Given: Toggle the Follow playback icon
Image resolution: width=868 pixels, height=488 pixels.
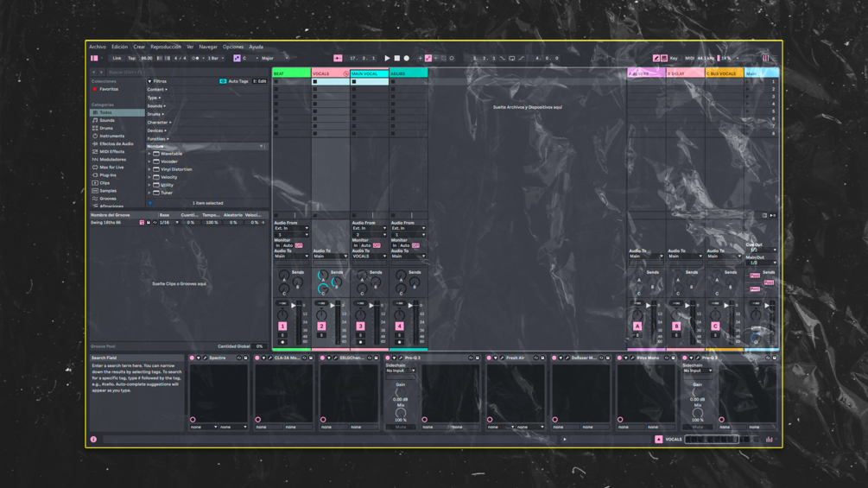Looking at the screenshot, I should pos(338,58).
